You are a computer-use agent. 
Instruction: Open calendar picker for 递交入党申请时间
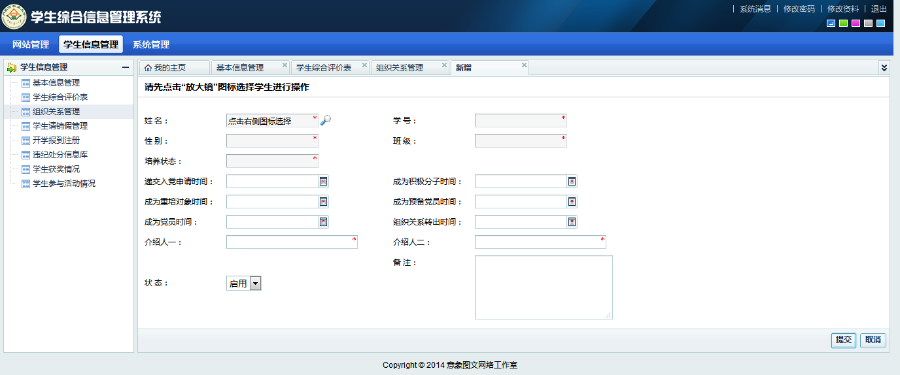[324, 181]
